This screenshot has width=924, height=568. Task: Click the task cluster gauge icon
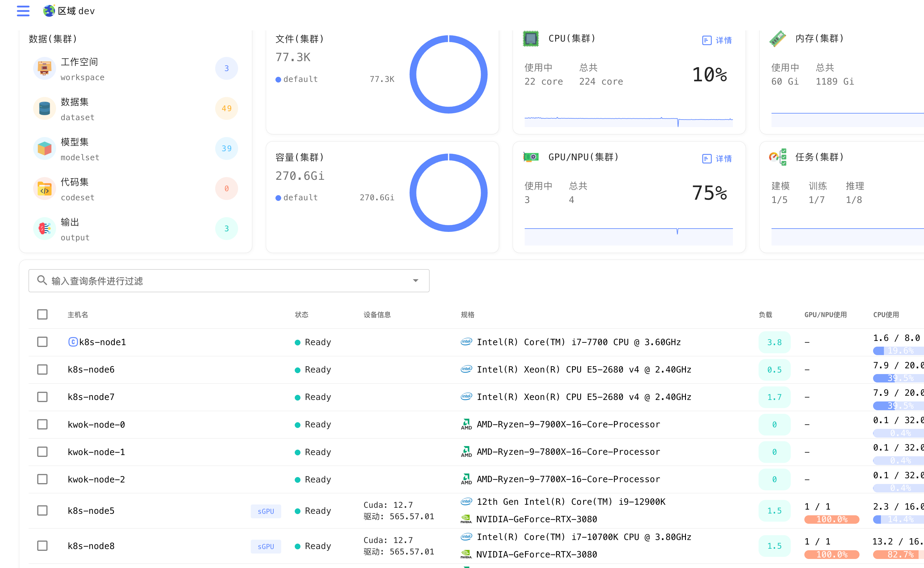tap(778, 157)
